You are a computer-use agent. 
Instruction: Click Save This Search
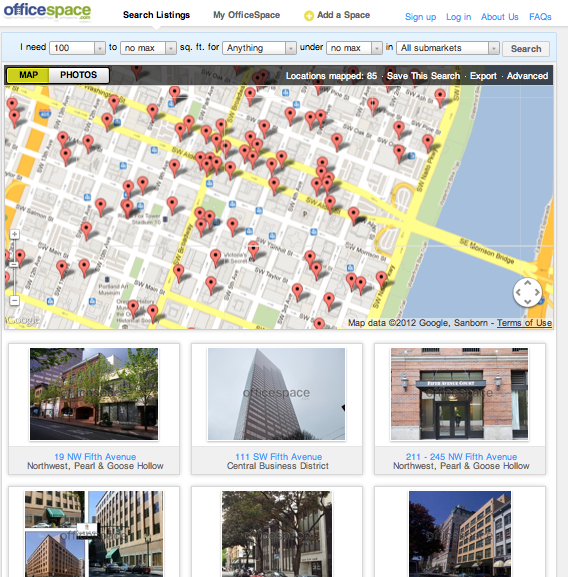click(x=423, y=76)
